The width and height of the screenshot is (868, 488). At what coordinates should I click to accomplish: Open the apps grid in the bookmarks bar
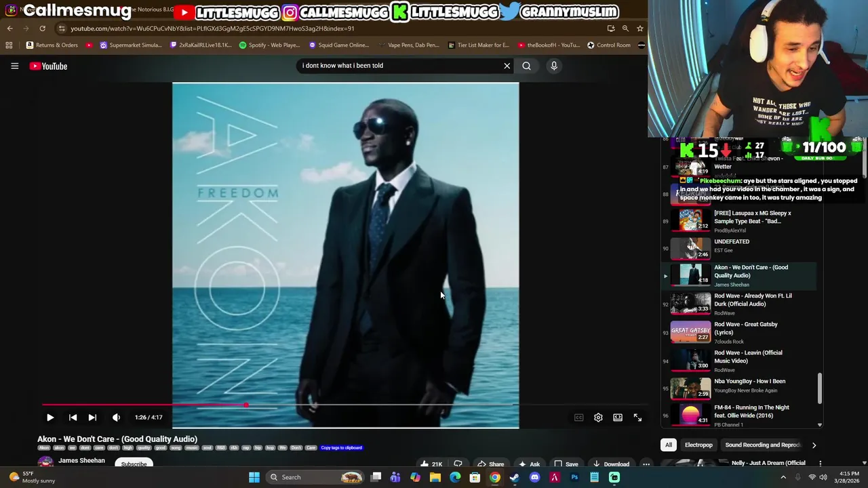pos(9,45)
